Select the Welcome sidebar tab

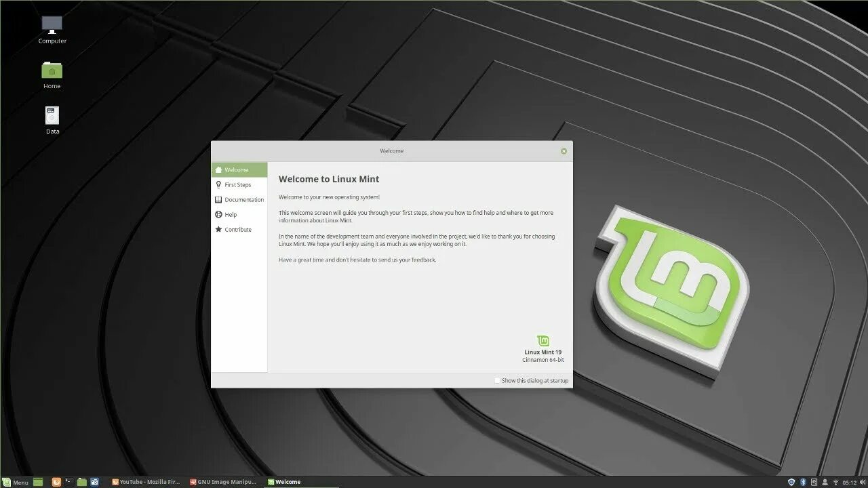pyautogui.click(x=239, y=169)
